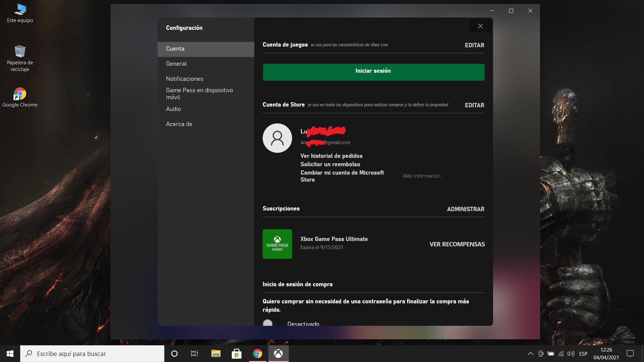The width and height of the screenshot is (644, 362).
Task: Open the Acerca de tab
Action: point(206,124)
